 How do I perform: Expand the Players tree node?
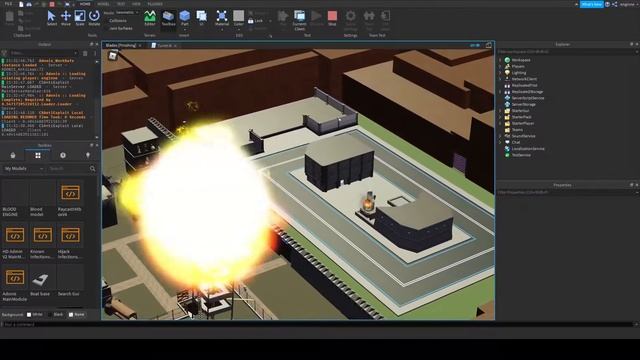500,67
